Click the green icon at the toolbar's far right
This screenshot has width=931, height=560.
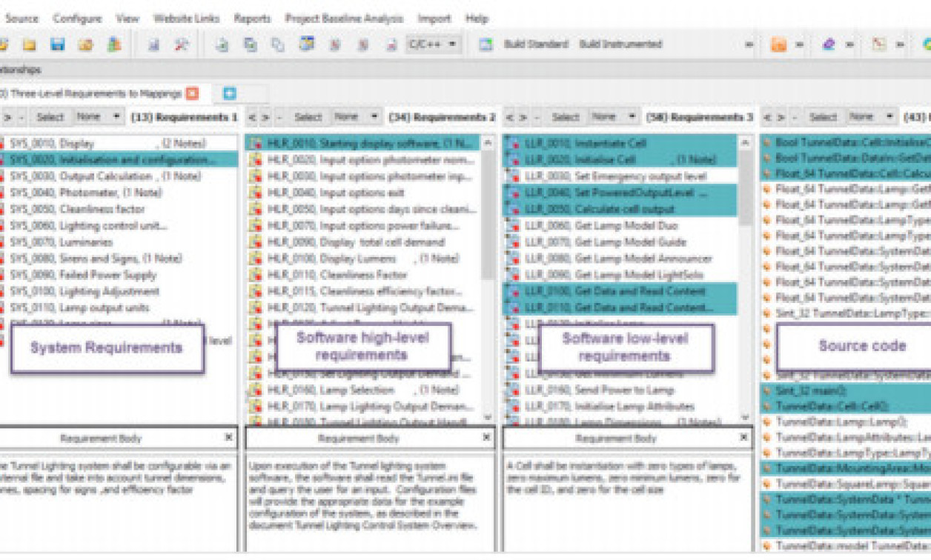coord(927,45)
